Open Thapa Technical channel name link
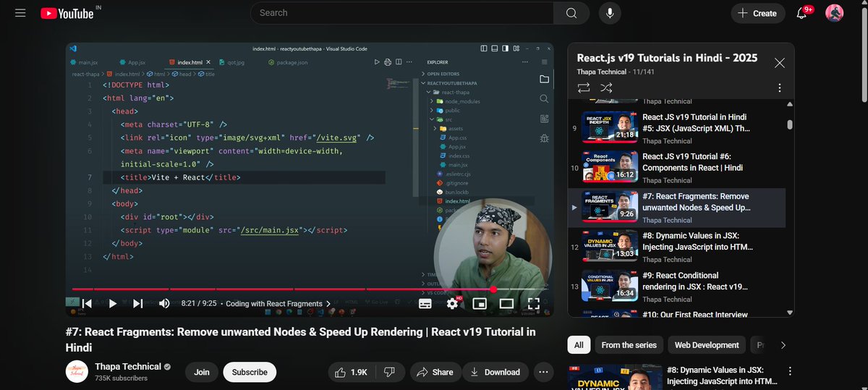This screenshot has width=868, height=390. 128,367
